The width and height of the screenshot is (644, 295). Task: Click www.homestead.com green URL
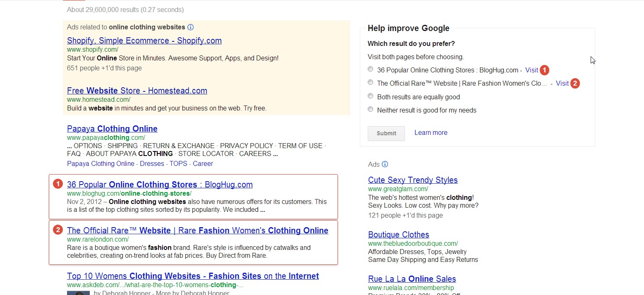98,99
